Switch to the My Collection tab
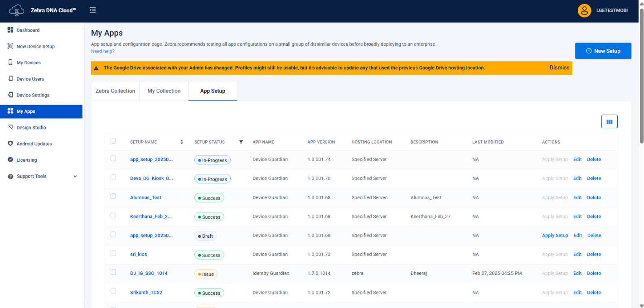Viewport: 644px width, 308px height. tap(164, 91)
